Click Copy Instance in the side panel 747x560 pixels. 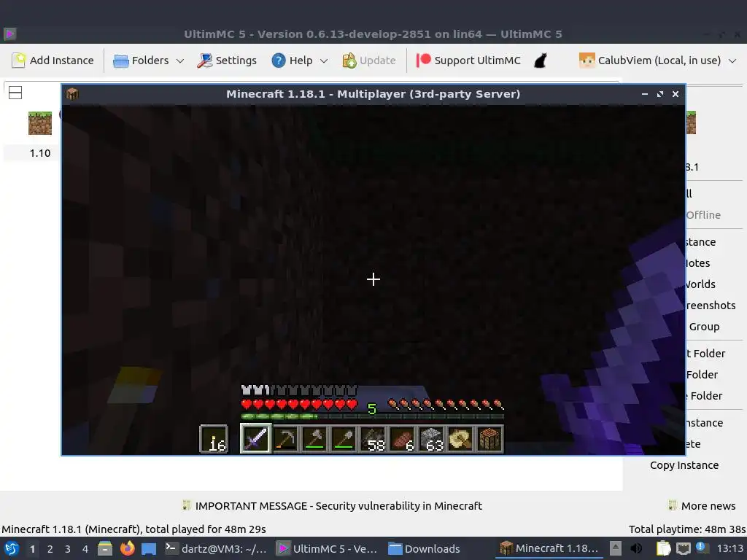tap(684, 465)
